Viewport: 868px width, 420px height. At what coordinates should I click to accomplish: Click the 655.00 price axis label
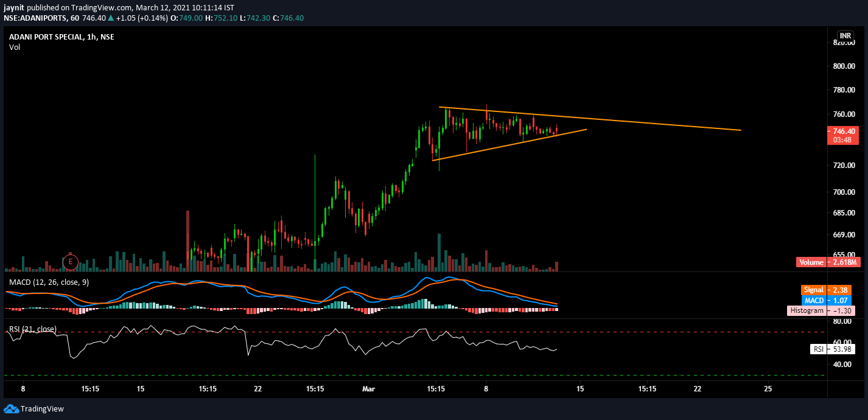pos(844,254)
